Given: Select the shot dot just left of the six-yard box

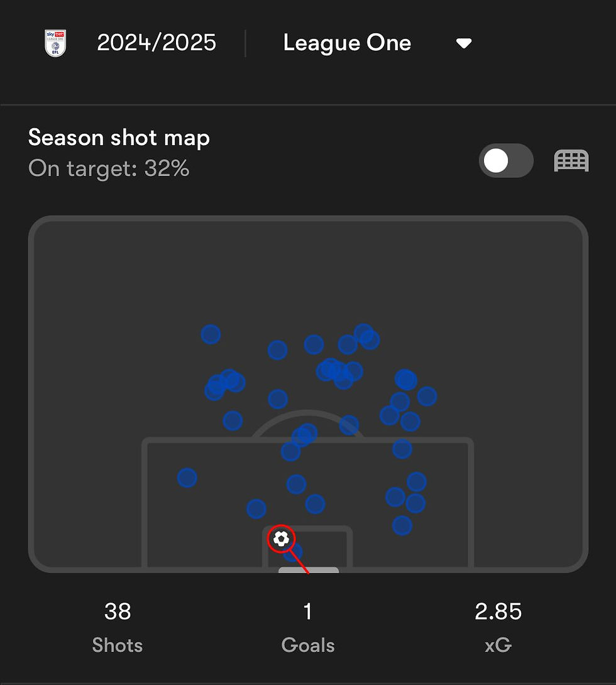Looking at the screenshot, I should [256, 509].
